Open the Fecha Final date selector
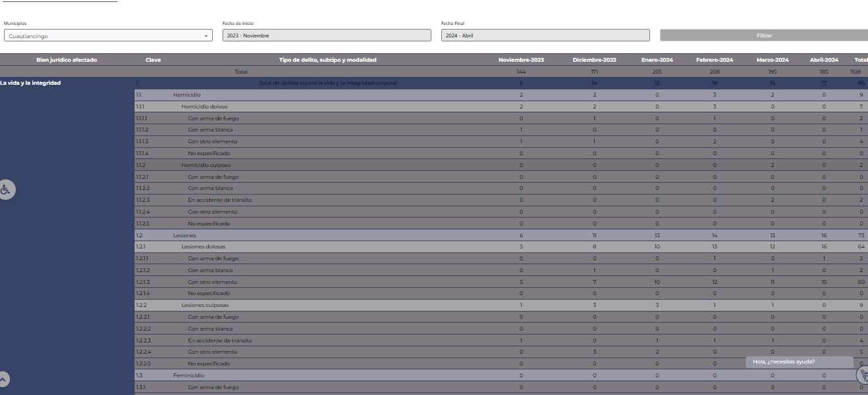The height and width of the screenshot is (395, 868). tap(545, 35)
